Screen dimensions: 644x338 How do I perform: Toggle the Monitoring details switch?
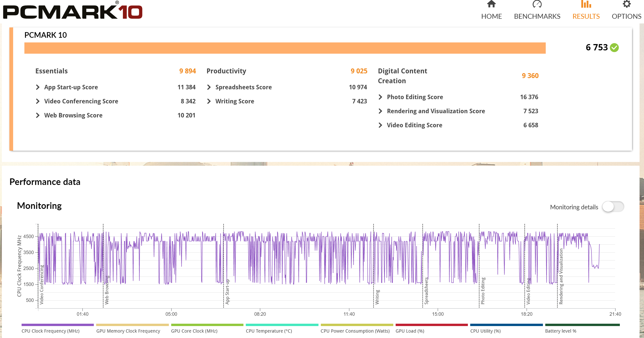(x=613, y=207)
